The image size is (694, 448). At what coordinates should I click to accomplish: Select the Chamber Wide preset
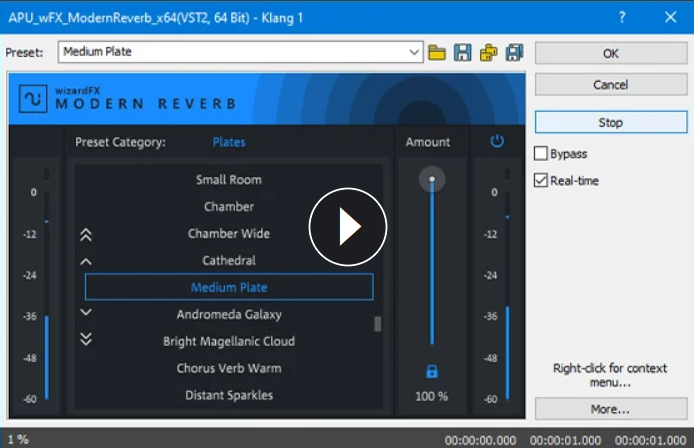coord(229,234)
